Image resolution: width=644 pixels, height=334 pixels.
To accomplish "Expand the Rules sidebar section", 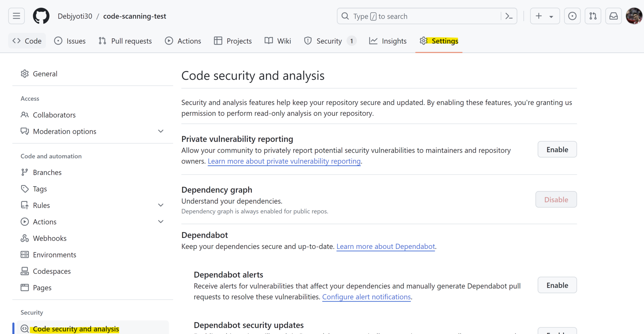I will (161, 205).
